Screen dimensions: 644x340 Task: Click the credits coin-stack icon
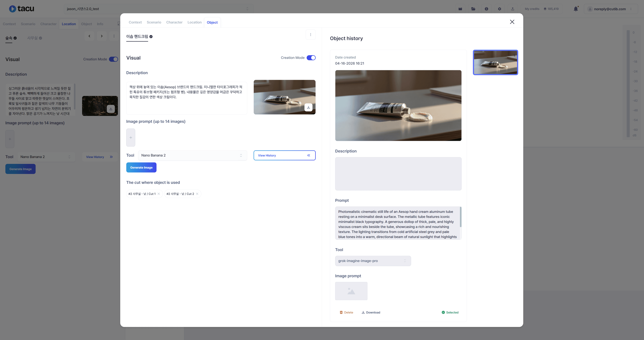tap(545, 9)
